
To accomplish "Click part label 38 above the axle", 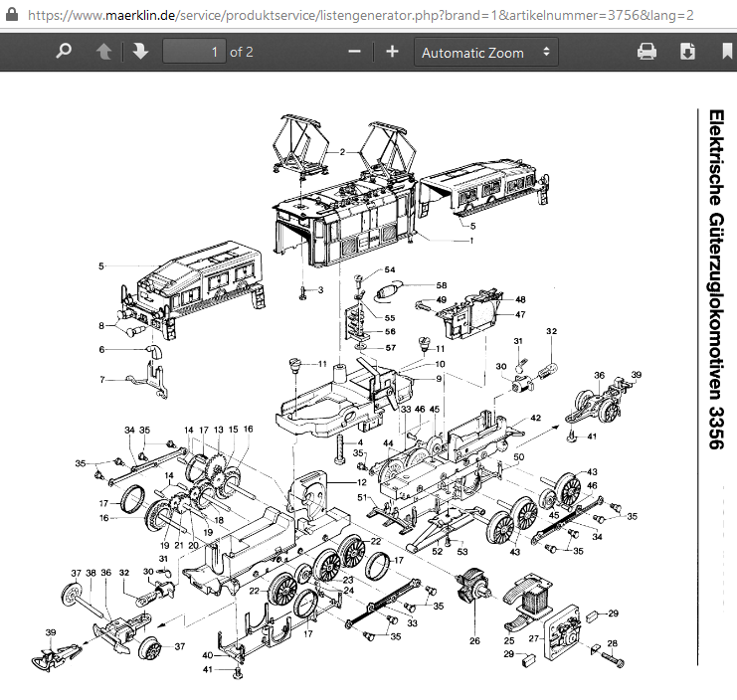I will (91, 573).
